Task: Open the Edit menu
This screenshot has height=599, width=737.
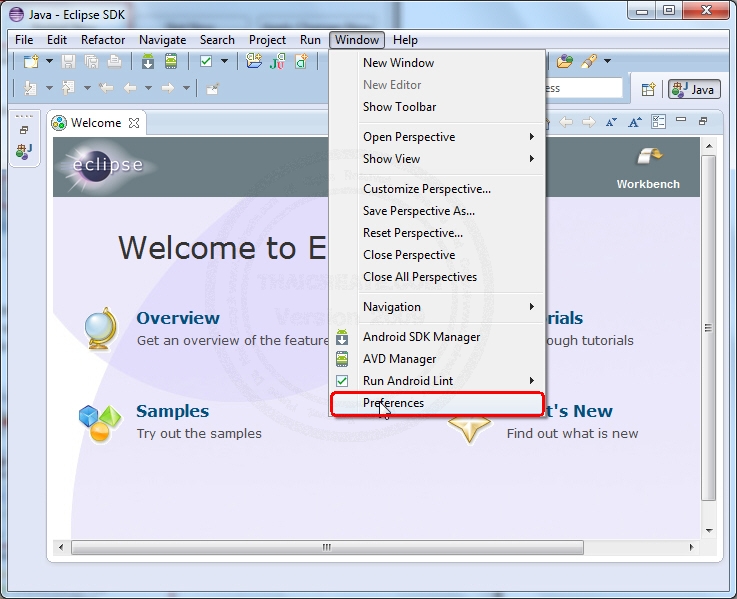Action: 57,40
